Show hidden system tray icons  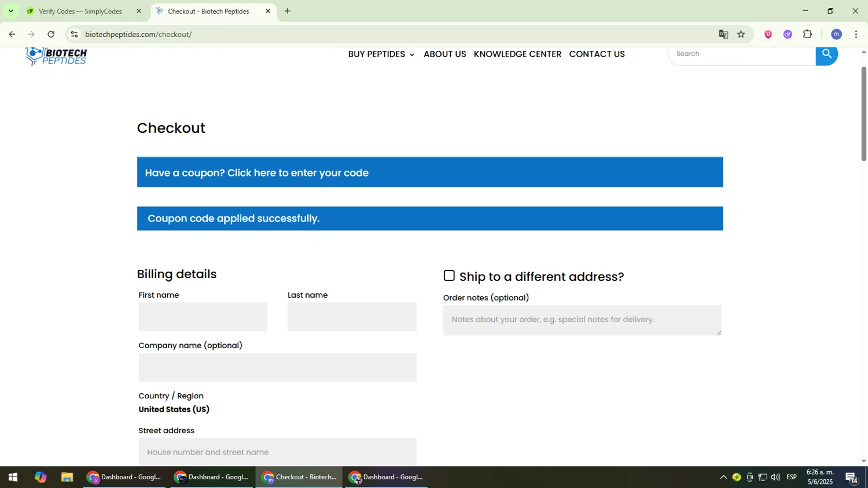click(723, 478)
